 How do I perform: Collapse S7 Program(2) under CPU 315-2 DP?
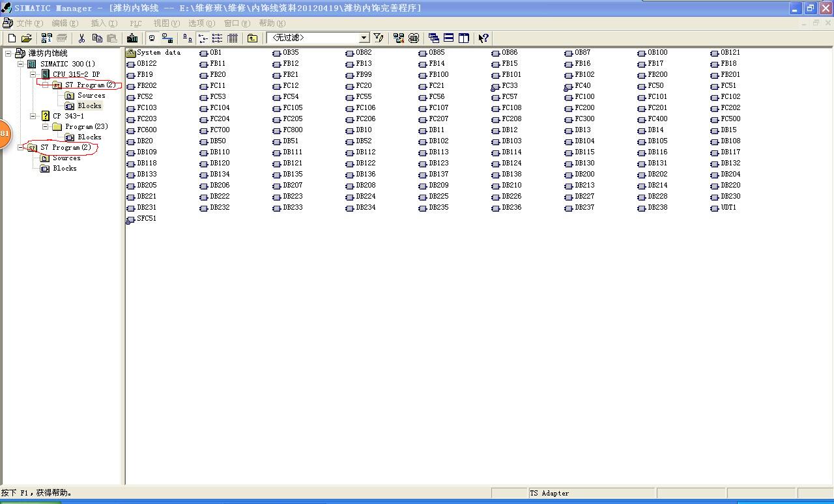point(46,85)
